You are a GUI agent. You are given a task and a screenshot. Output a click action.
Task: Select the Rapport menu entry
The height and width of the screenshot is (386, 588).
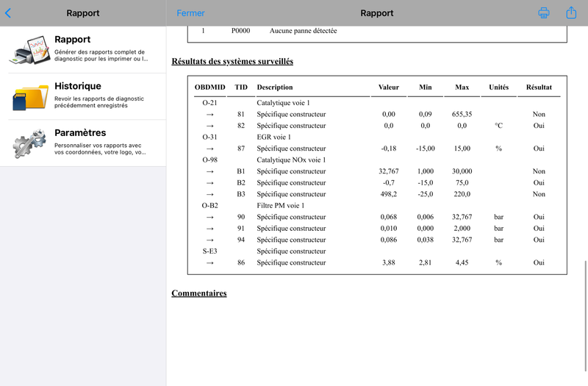tap(83, 49)
